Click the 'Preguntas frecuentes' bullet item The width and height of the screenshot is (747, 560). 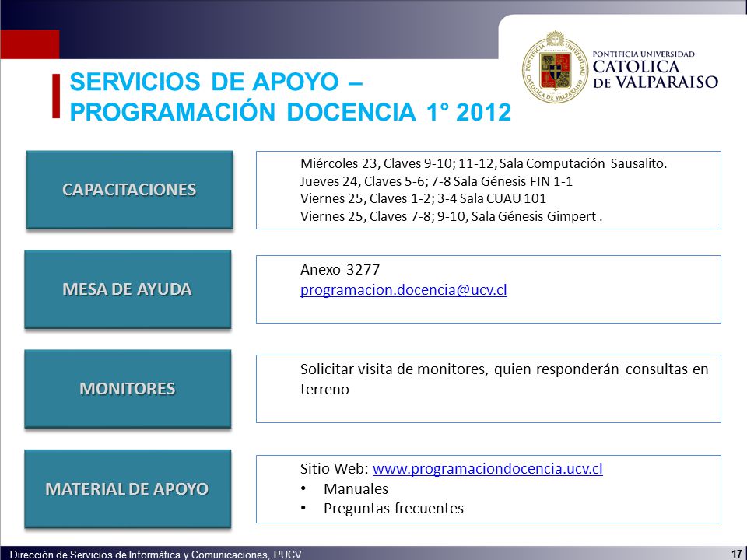tap(394, 509)
